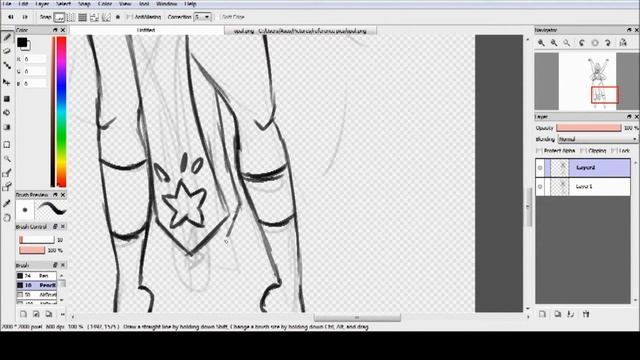Select the Select Pen tool
The width and height of the screenshot is (640, 360).
coord(7,173)
